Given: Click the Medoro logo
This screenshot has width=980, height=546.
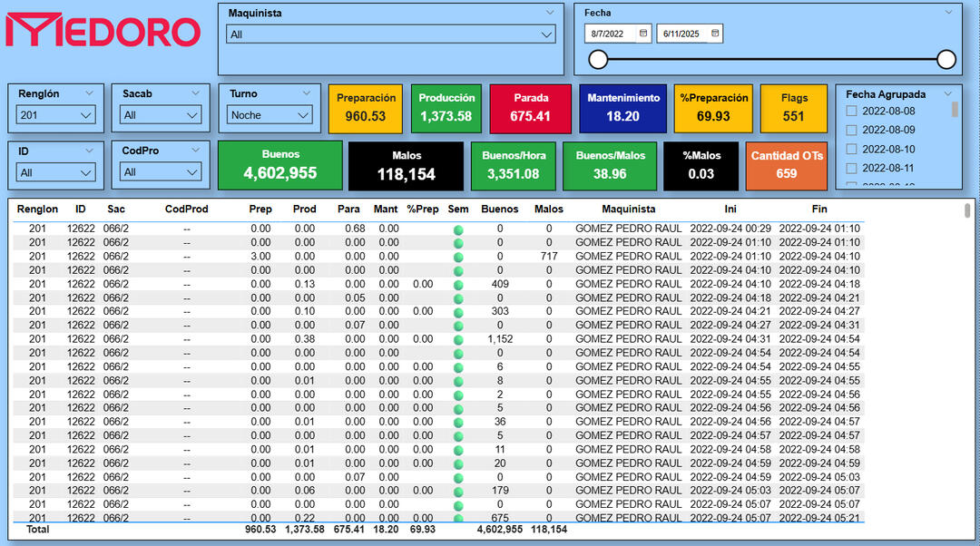Looking at the screenshot, I should click(103, 30).
